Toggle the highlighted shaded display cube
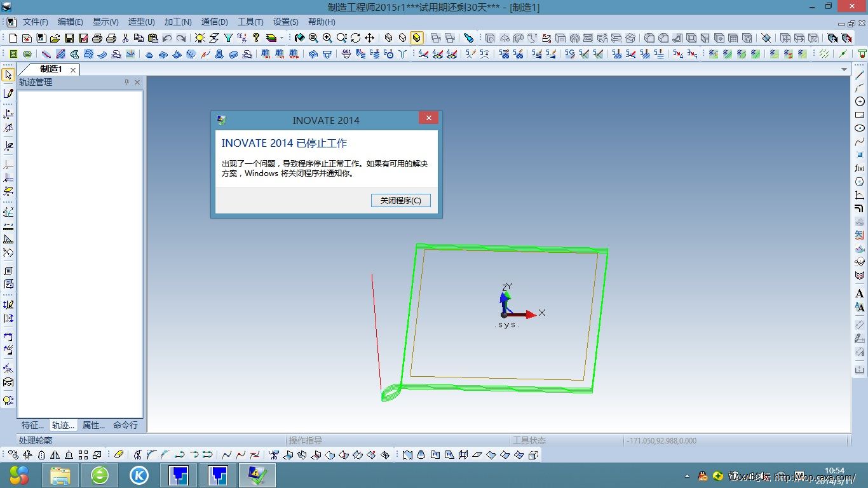 point(416,38)
